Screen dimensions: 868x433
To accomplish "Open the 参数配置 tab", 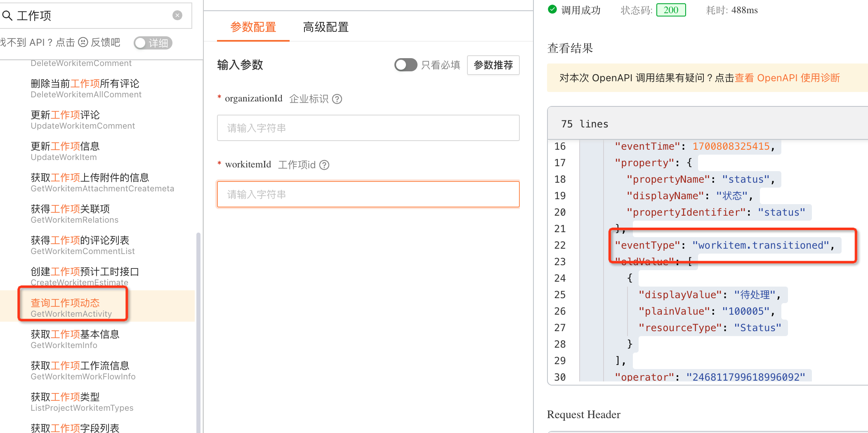I will pyautogui.click(x=253, y=27).
